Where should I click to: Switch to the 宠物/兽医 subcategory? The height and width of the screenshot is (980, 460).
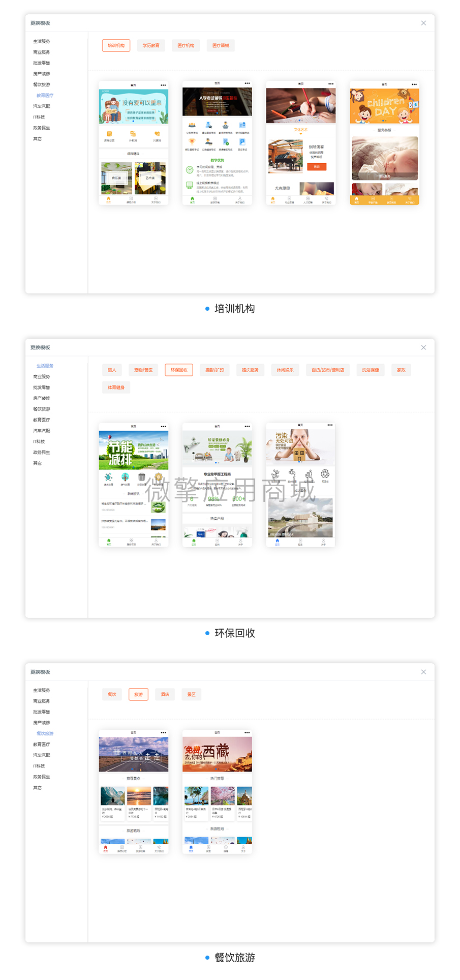point(143,370)
